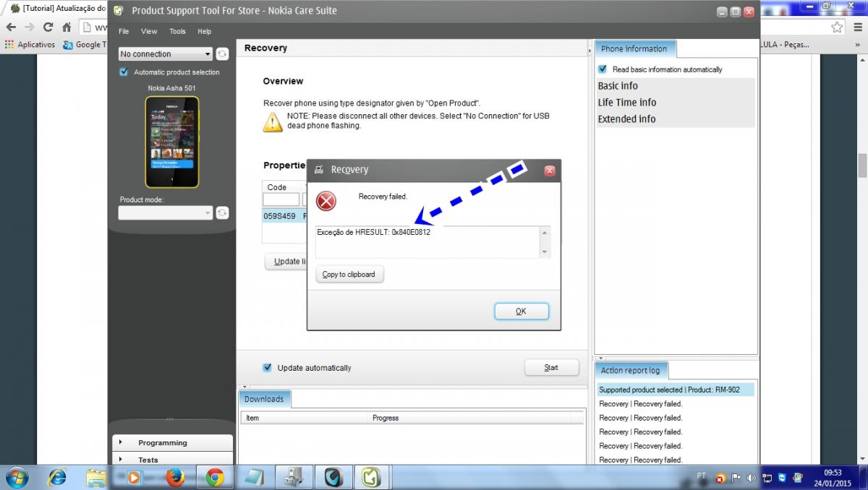Click Copy to clipboard button
The height and width of the screenshot is (490, 868).
pos(349,275)
